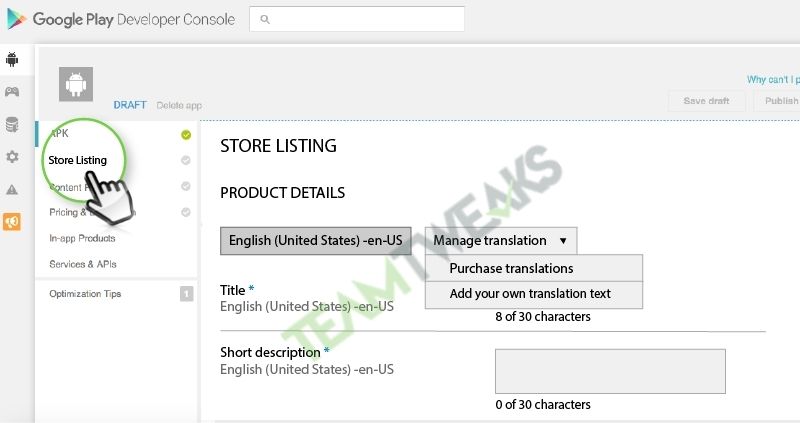Image resolution: width=800 pixels, height=423 pixels.
Task: Click the Save draft button
Action: tap(707, 101)
